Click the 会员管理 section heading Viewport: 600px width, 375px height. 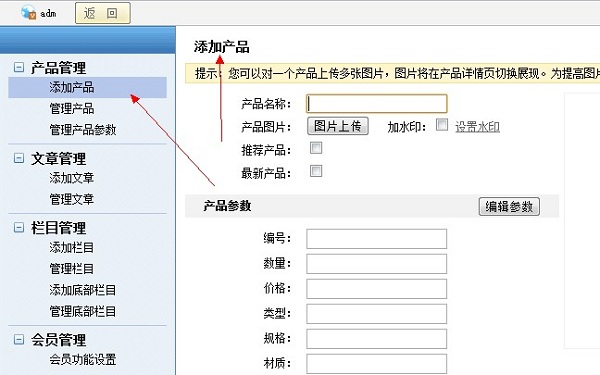tap(59, 340)
